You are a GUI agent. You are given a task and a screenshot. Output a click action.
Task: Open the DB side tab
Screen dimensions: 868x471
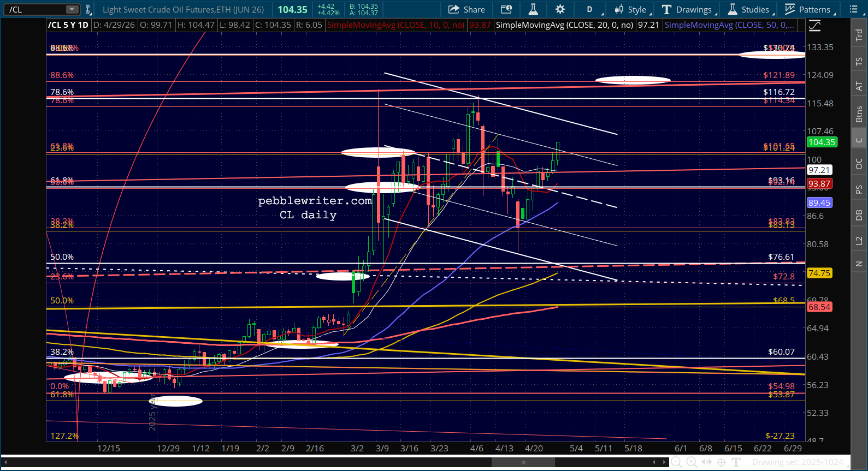click(x=859, y=215)
